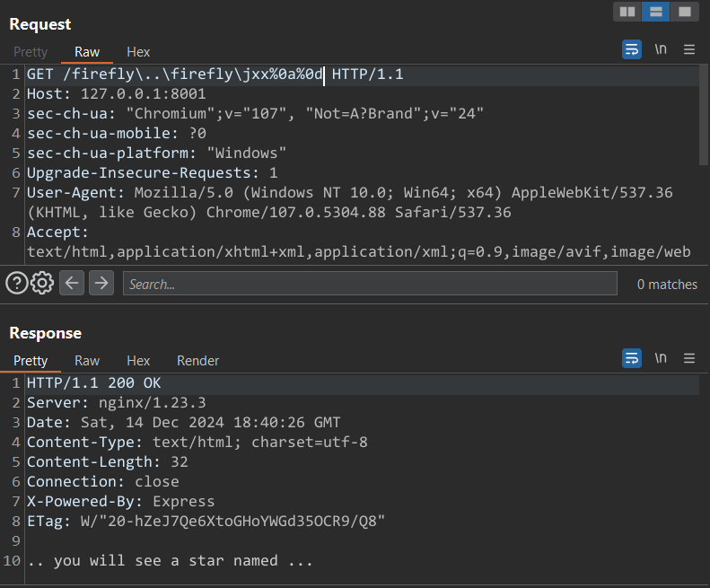Viewport: 710px width, 588px height.
Task: Open search settings gear icon
Action: tap(42, 284)
